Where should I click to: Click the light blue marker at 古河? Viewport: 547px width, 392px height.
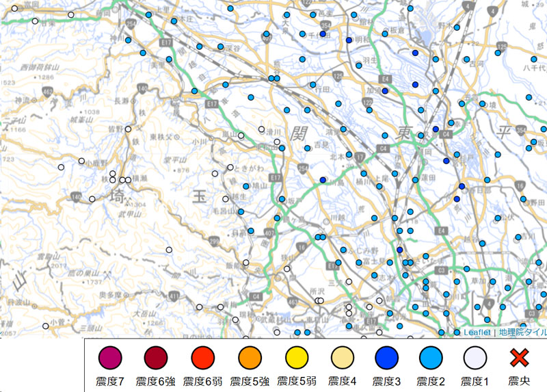pyautogui.click(x=467, y=60)
